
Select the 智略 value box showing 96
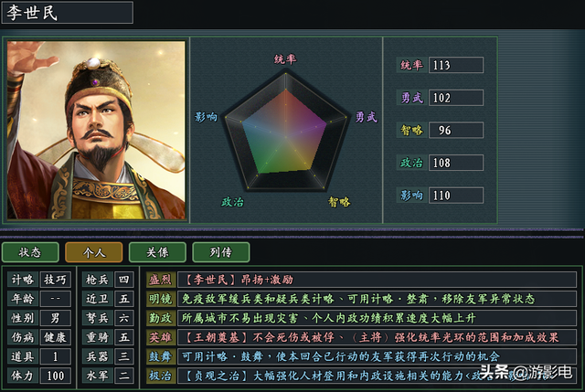pos(455,131)
